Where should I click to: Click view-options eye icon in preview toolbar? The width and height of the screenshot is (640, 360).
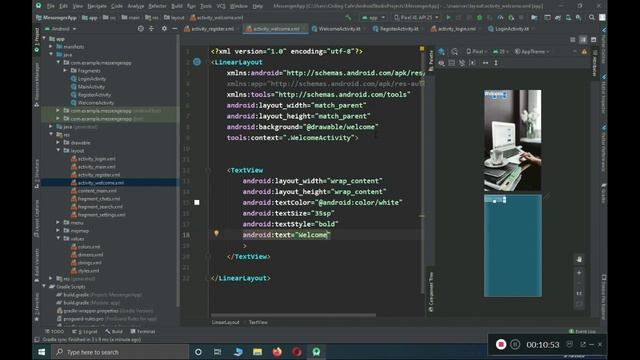click(441, 63)
